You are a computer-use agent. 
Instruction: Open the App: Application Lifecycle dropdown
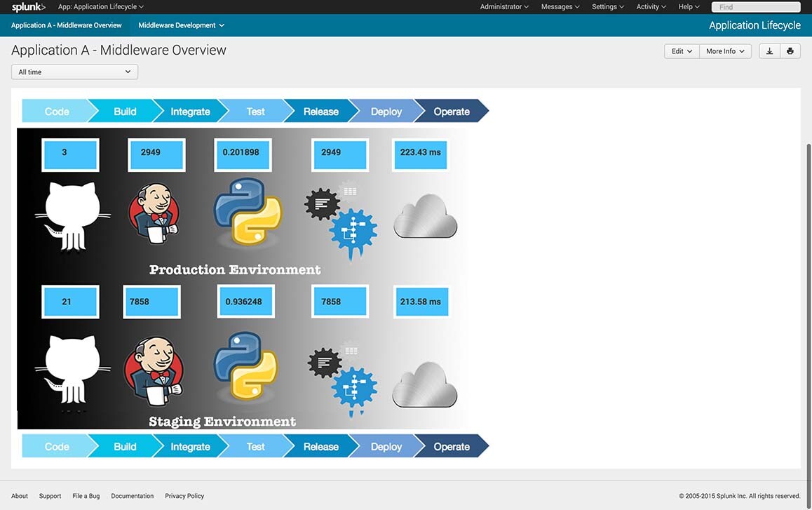point(101,7)
